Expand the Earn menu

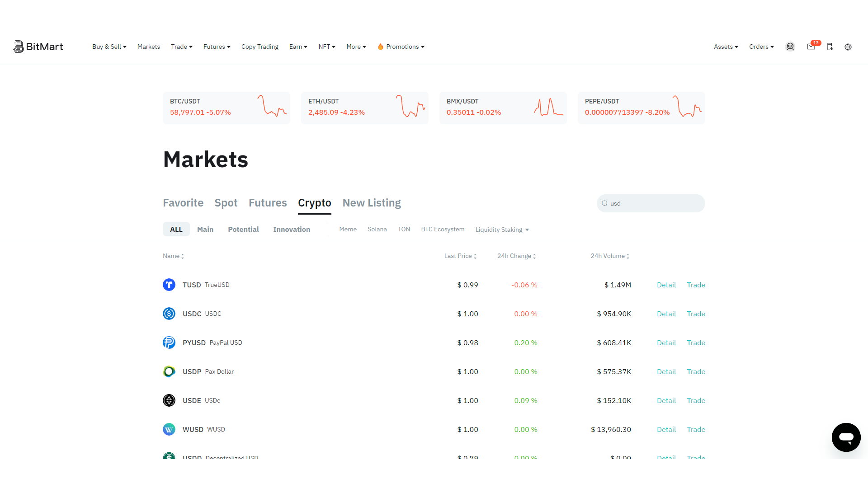[298, 47]
